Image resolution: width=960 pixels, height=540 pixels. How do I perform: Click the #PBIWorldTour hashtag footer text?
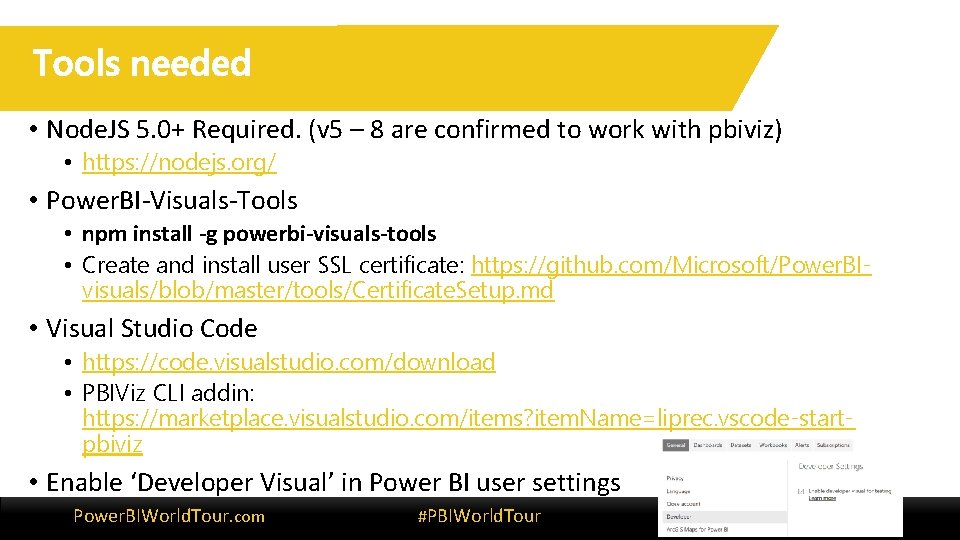coord(479,516)
